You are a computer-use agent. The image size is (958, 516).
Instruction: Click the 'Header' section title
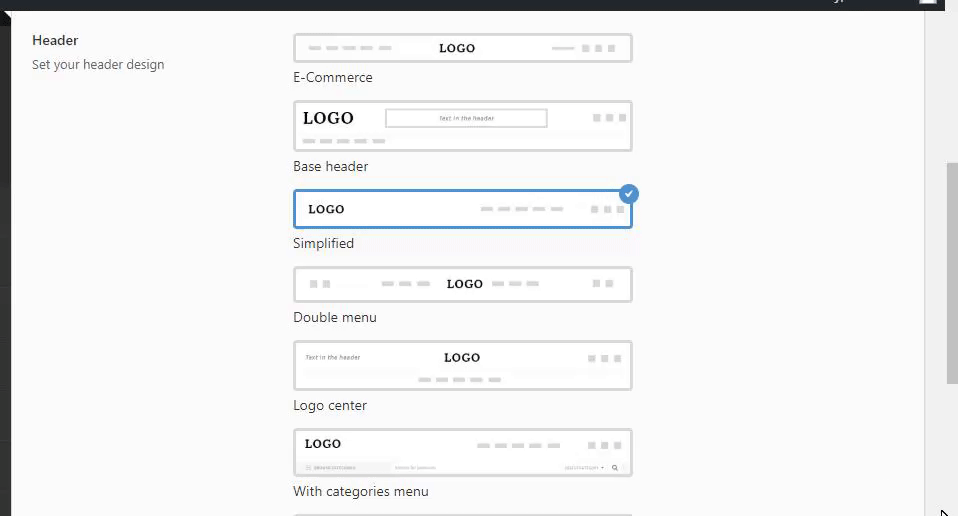point(55,40)
